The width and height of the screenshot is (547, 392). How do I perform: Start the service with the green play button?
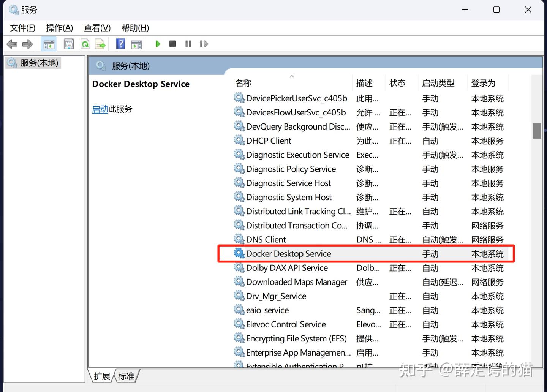[x=158, y=44]
